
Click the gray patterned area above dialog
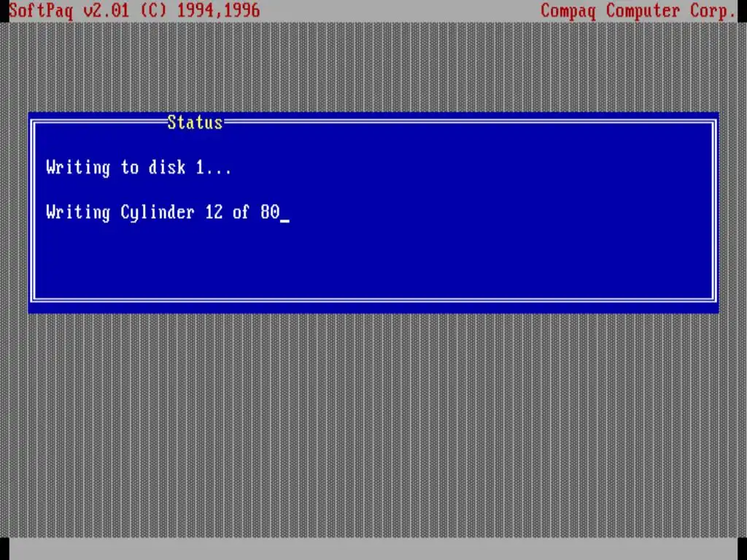(373, 66)
